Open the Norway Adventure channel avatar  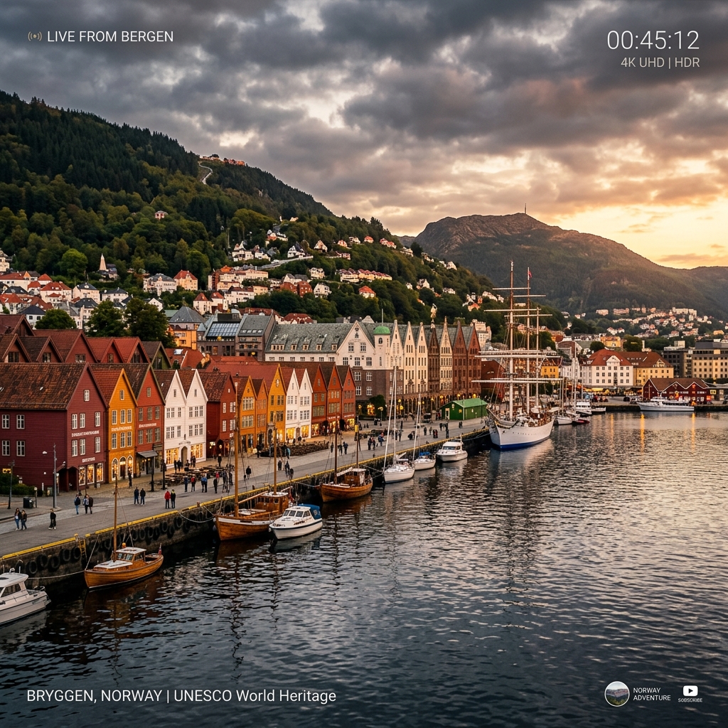(x=616, y=694)
